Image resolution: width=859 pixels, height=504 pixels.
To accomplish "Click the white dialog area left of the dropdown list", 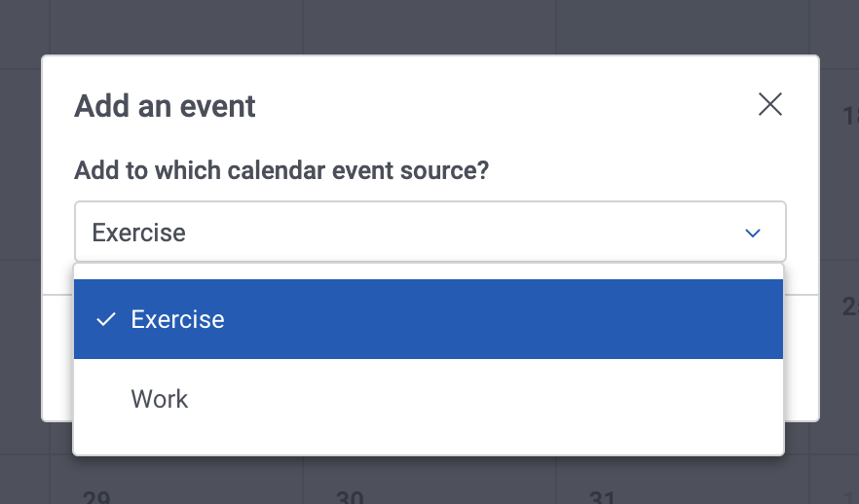I will [x=57, y=350].
